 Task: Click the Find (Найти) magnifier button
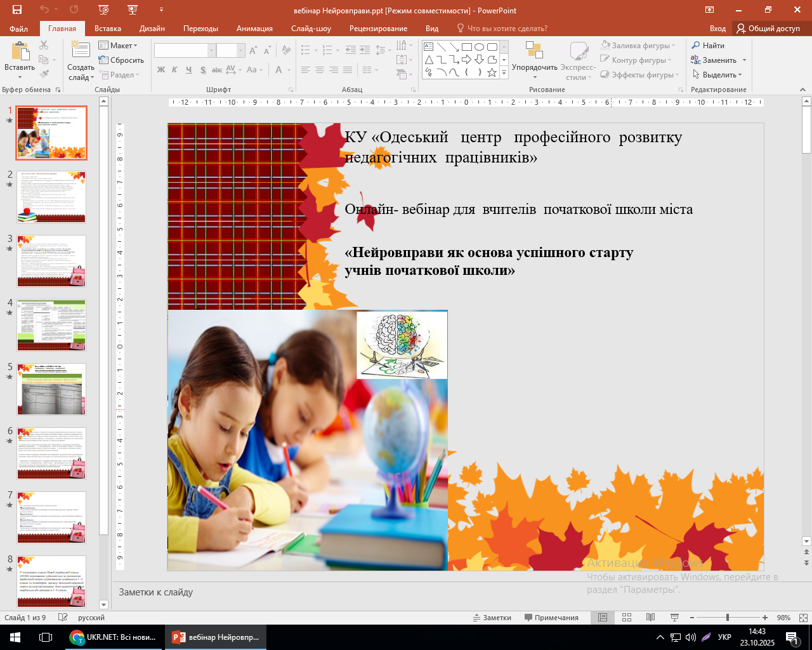point(708,46)
